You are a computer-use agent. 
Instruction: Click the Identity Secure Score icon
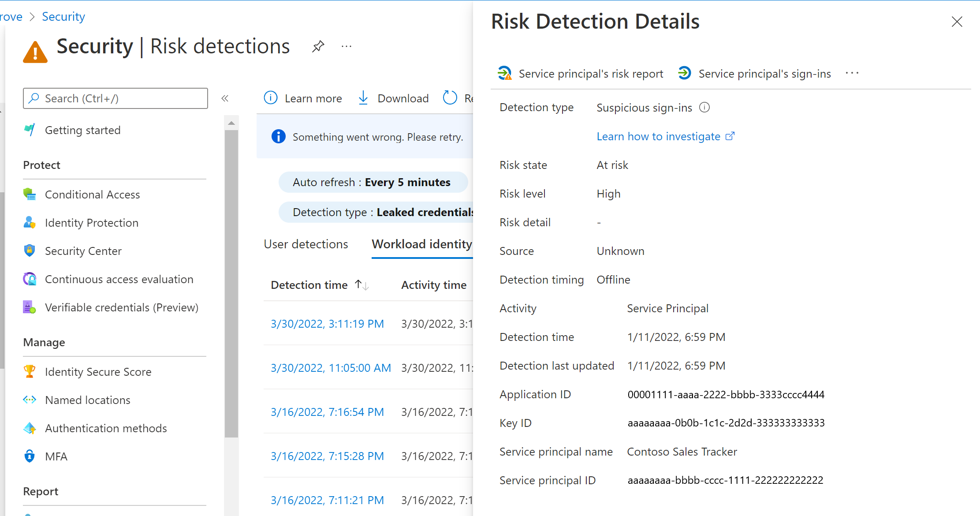[x=30, y=371]
